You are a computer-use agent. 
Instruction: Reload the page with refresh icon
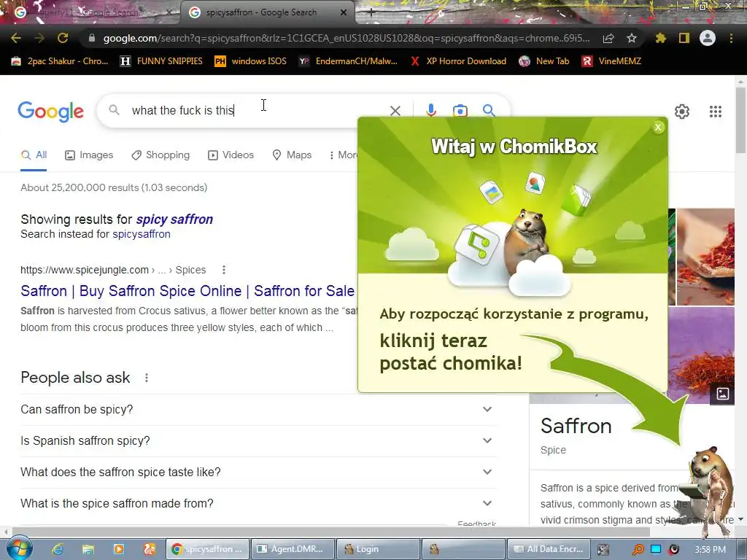point(63,38)
